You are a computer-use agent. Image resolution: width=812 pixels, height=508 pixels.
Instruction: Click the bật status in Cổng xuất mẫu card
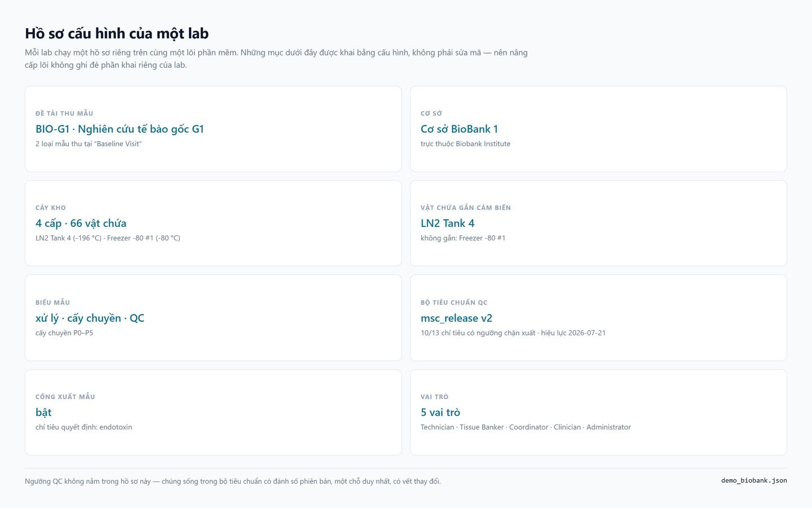pos(43,413)
